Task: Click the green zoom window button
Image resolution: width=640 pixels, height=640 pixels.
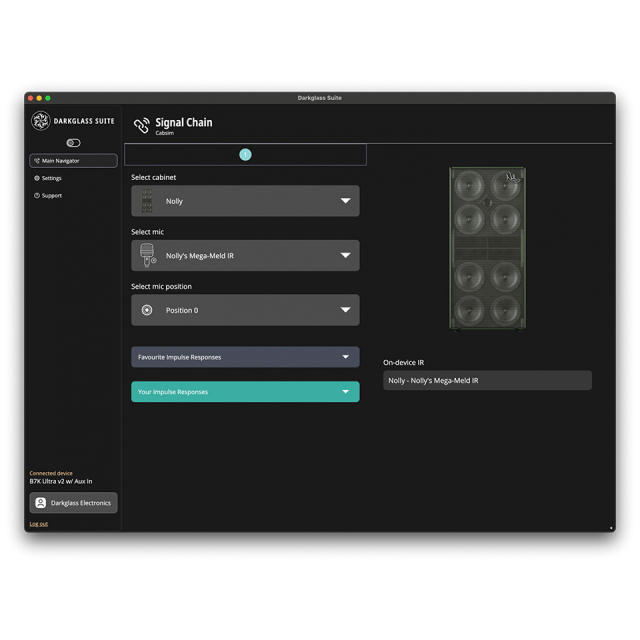Action: coord(48,98)
